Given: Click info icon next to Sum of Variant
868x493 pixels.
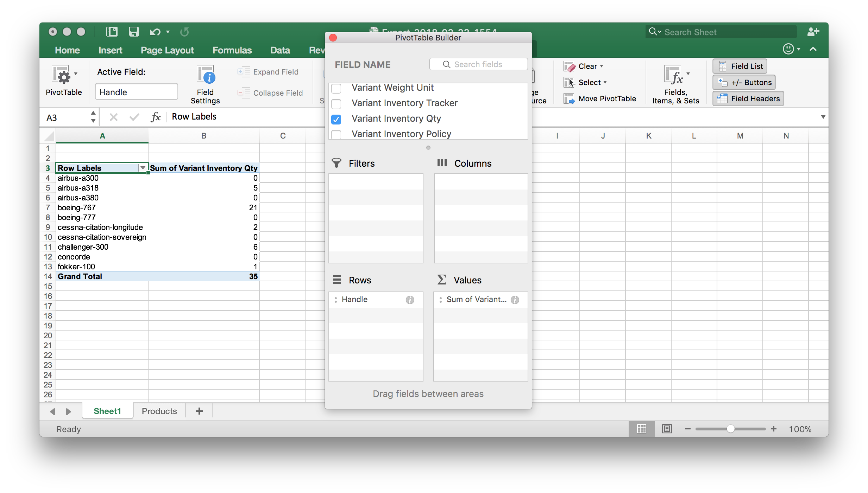Looking at the screenshot, I should click(515, 300).
